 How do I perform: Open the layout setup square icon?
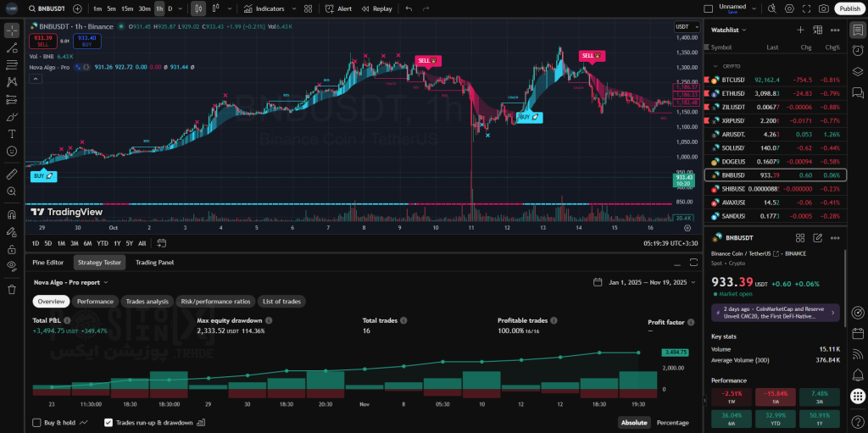pyautogui.click(x=708, y=8)
